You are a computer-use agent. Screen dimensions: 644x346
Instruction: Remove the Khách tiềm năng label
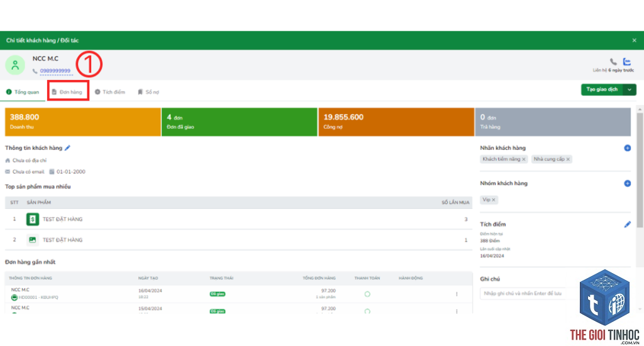pyautogui.click(x=524, y=159)
